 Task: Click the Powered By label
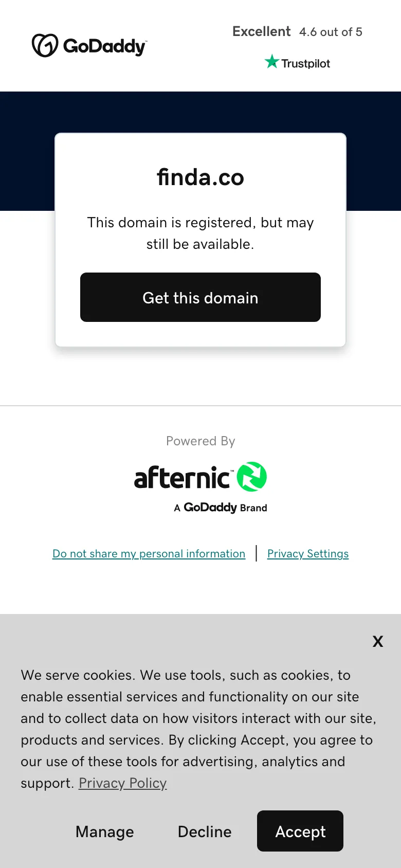200,441
